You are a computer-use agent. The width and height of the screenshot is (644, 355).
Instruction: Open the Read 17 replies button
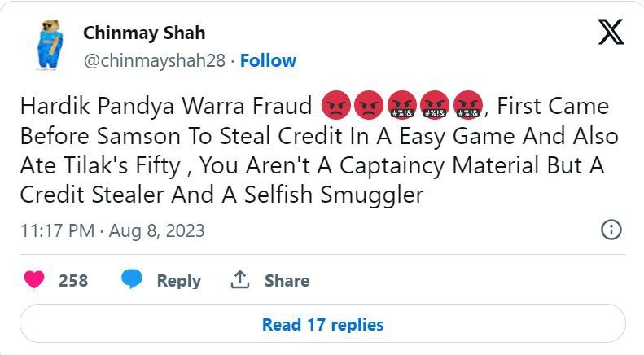[322, 324]
